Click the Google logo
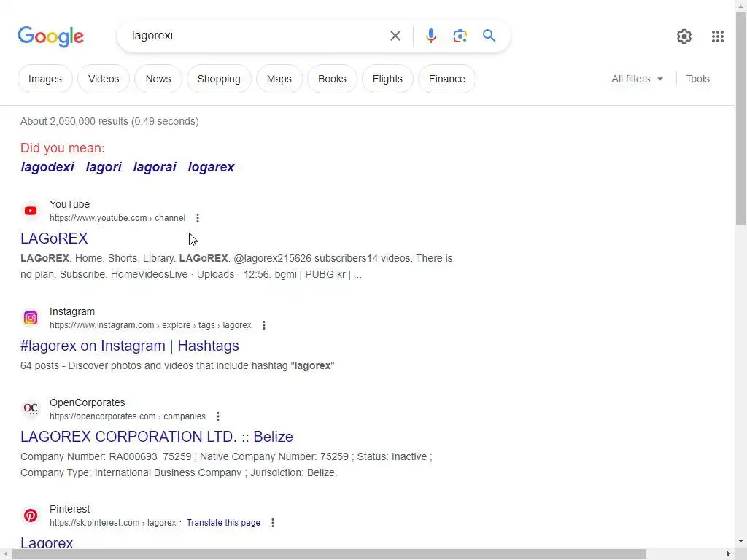 click(51, 36)
